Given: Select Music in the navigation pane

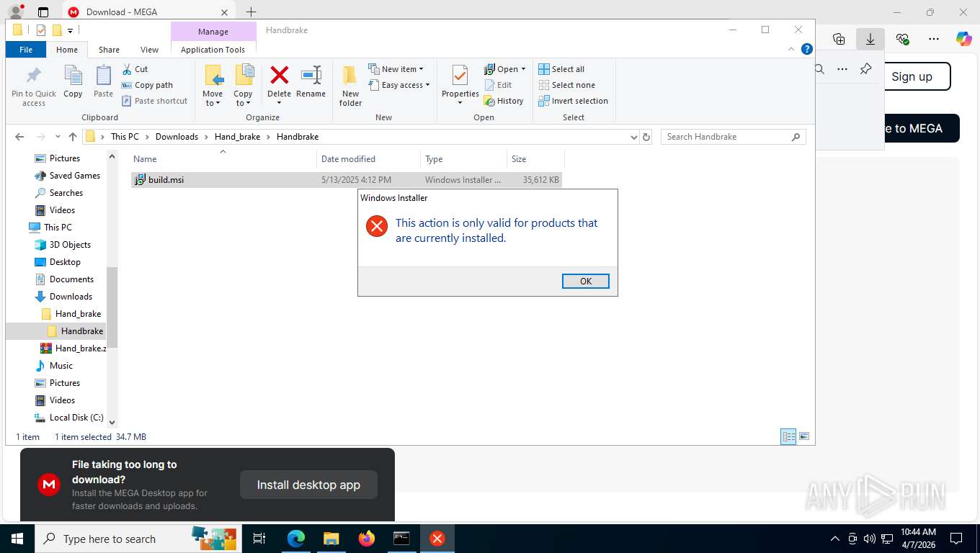Looking at the screenshot, I should coord(61,366).
